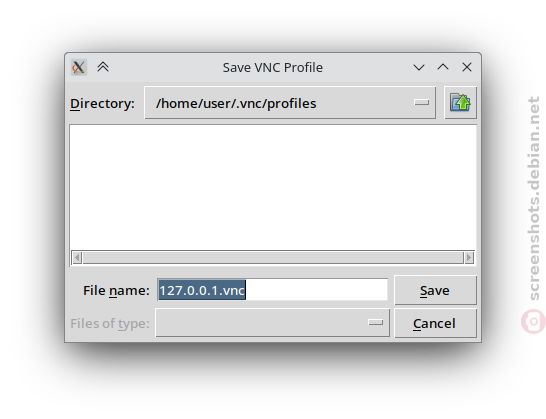Viewport: 546px width, 419px height.
Task: Click the Directory label
Action: (x=102, y=103)
